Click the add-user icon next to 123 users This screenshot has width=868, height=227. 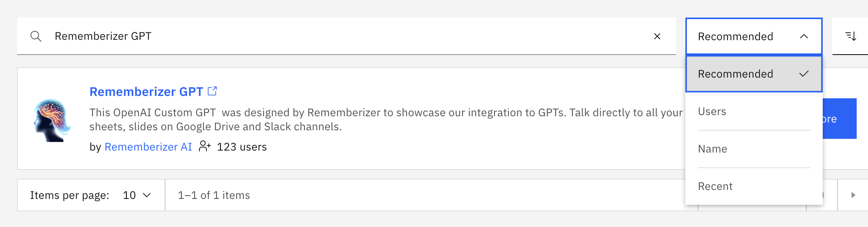pos(205,147)
